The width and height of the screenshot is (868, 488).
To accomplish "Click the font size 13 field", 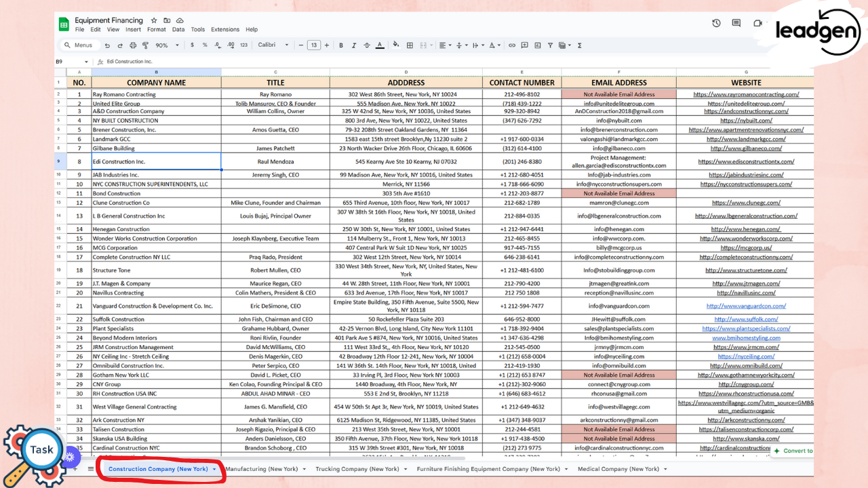I will (x=314, y=45).
